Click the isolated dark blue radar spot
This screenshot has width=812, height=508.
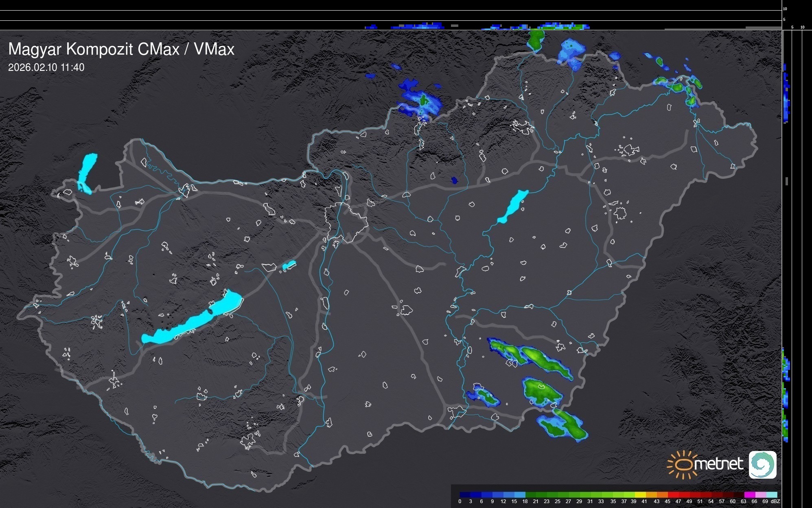pyautogui.click(x=454, y=180)
